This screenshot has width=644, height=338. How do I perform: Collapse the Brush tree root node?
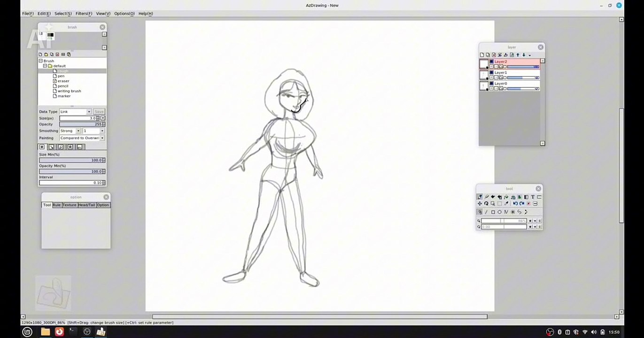click(41, 61)
